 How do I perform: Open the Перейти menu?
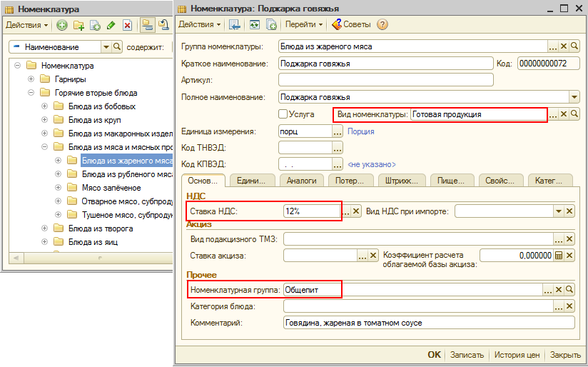click(304, 24)
